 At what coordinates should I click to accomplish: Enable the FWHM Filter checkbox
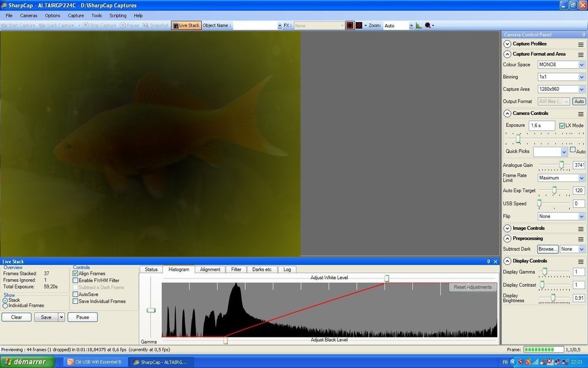75,280
